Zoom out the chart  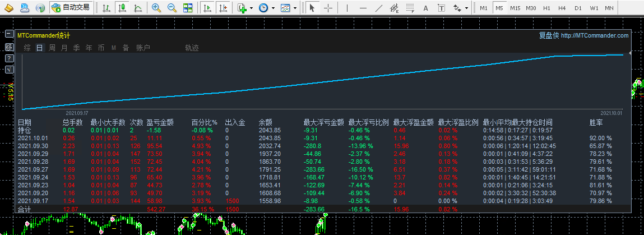point(172,7)
